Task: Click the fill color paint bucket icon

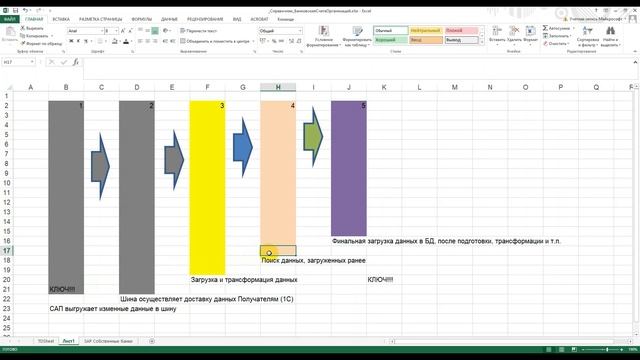Action: (115, 41)
